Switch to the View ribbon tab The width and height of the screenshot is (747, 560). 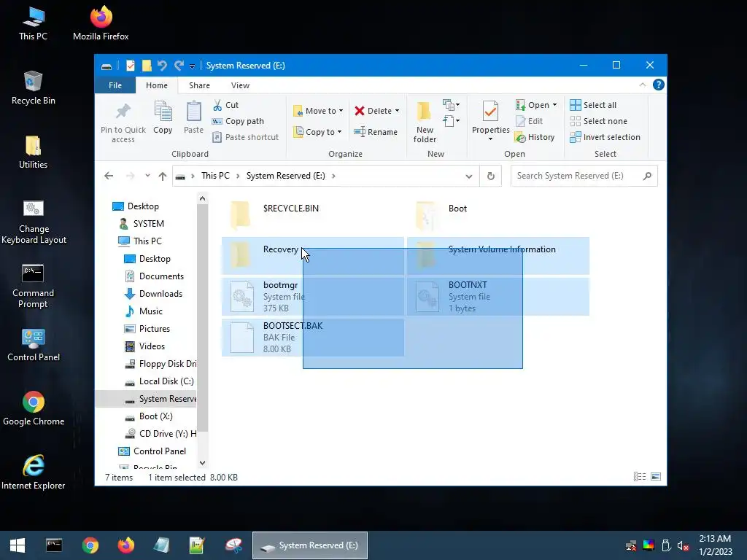coord(240,85)
